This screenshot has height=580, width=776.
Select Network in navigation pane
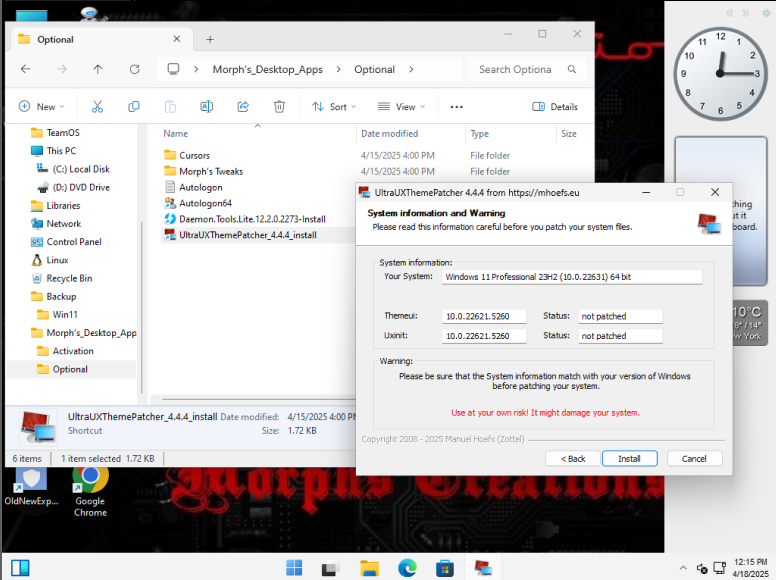(x=64, y=224)
